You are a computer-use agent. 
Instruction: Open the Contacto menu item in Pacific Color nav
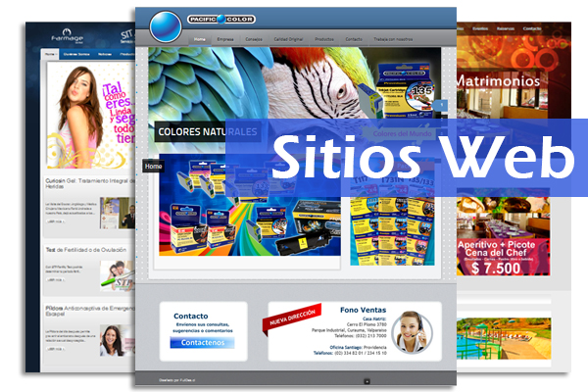pos(354,39)
